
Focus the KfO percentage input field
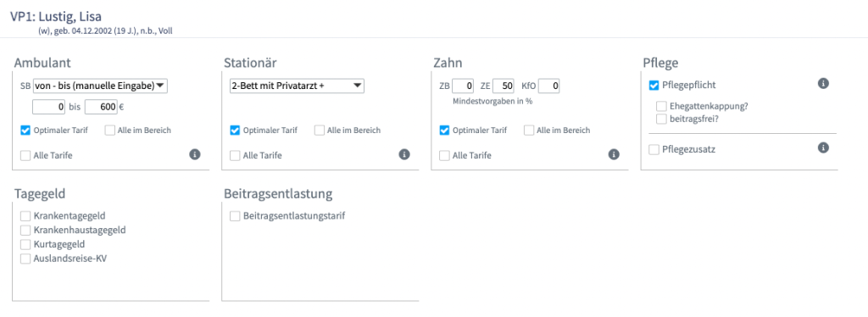coord(550,86)
